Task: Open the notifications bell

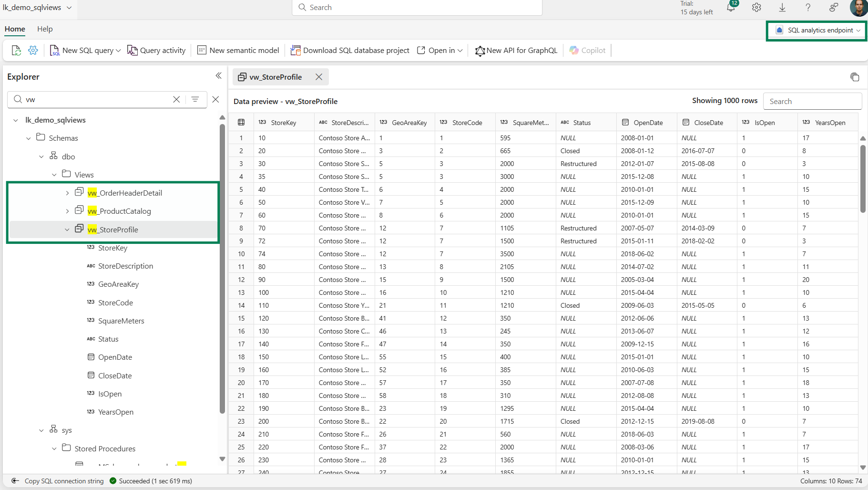Action: pos(731,7)
